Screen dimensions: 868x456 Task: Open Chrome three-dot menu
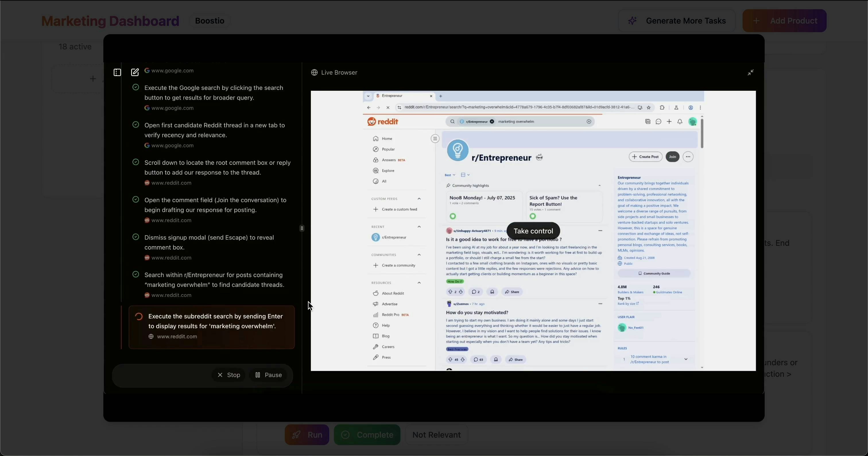point(700,107)
